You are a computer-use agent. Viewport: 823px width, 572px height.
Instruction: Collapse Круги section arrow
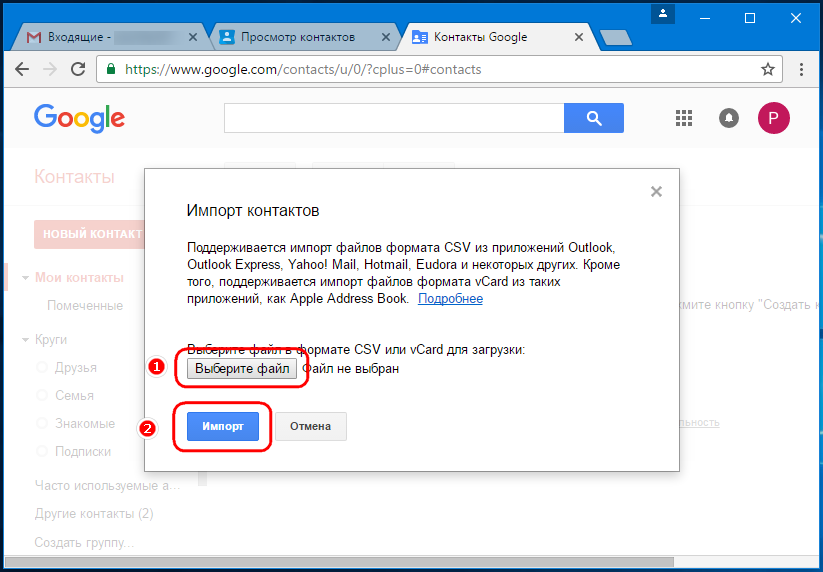pos(25,340)
